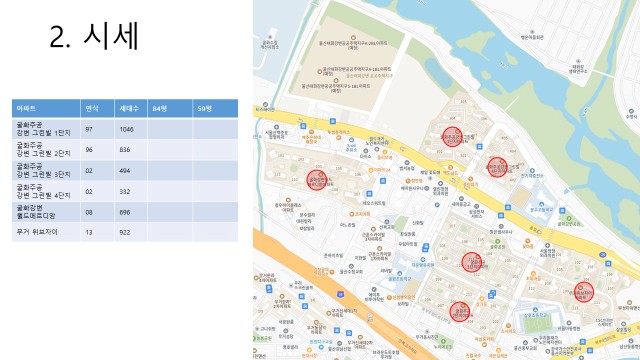
Task: Select the easternmost red circle on 무거 위브자이
Action: pos(584,292)
